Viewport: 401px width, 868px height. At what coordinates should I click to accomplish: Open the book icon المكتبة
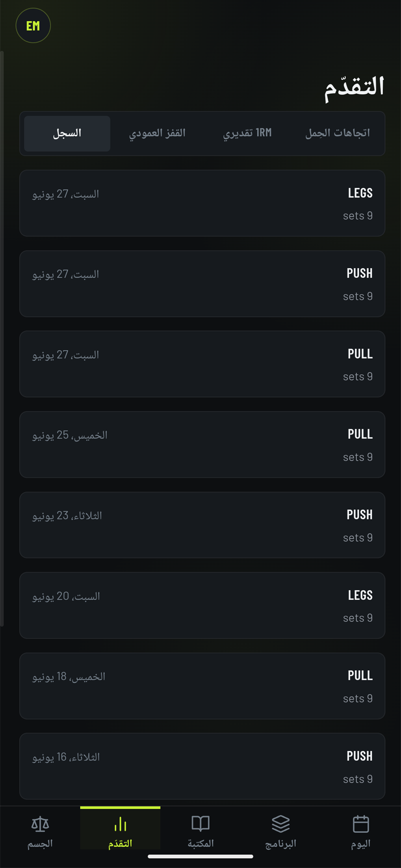click(x=200, y=824)
